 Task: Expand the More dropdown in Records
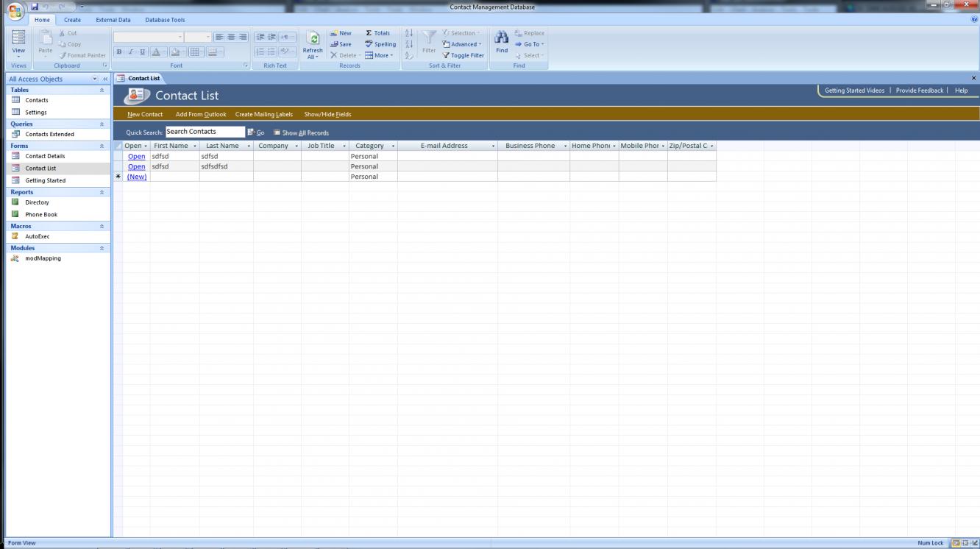[380, 55]
